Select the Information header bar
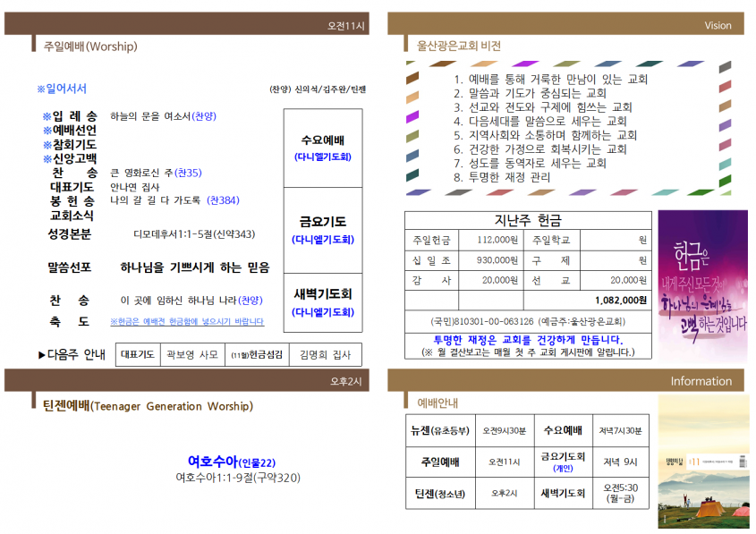756x534 pixels. point(565,380)
